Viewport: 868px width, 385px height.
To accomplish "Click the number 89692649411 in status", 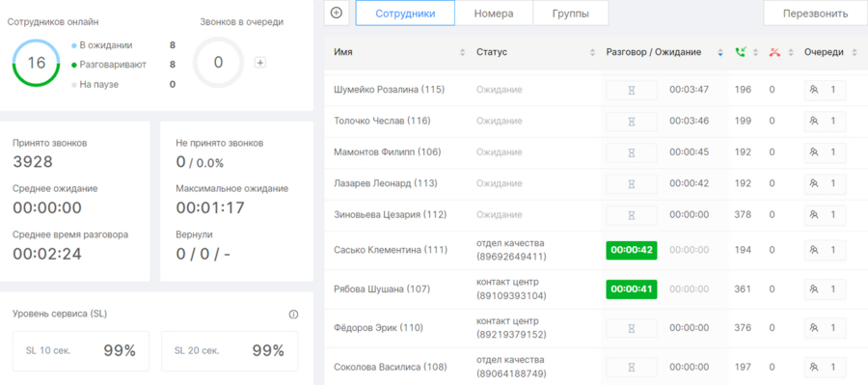I will coord(511,257).
